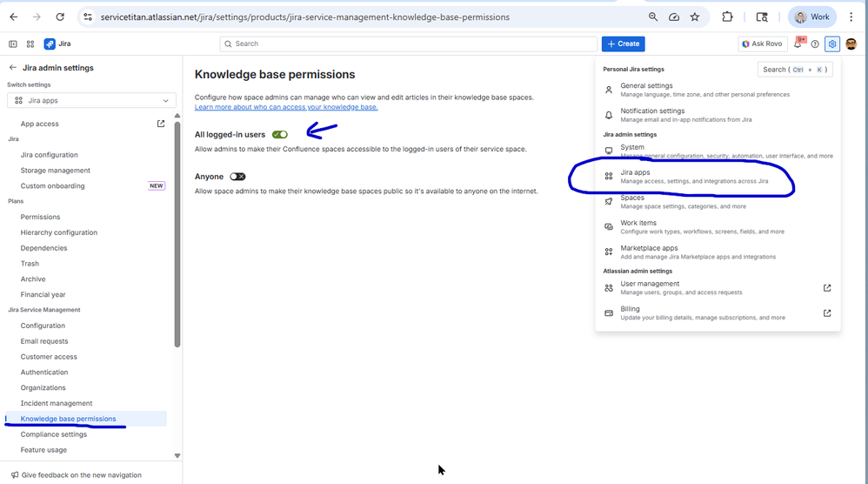The height and width of the screenshot is (484, 868).
Task: Open Jira configuration in sidebar
Action: pyautogui.click(x=50, y=154)
